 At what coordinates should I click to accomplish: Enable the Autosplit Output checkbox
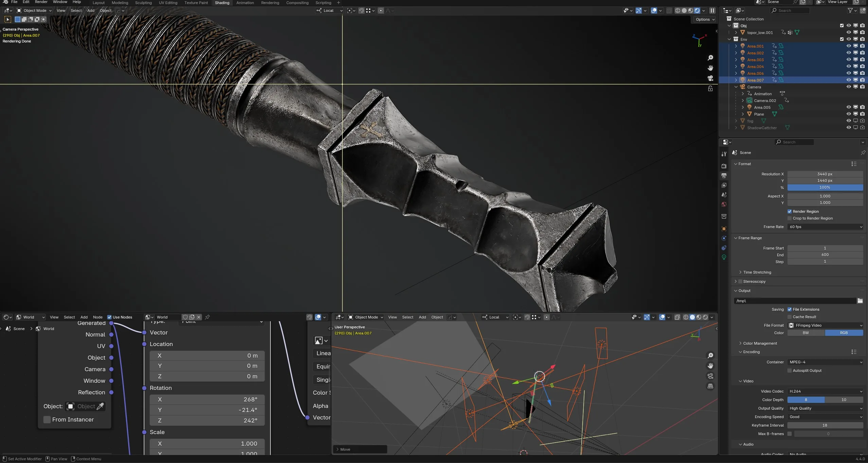point(790,371)
